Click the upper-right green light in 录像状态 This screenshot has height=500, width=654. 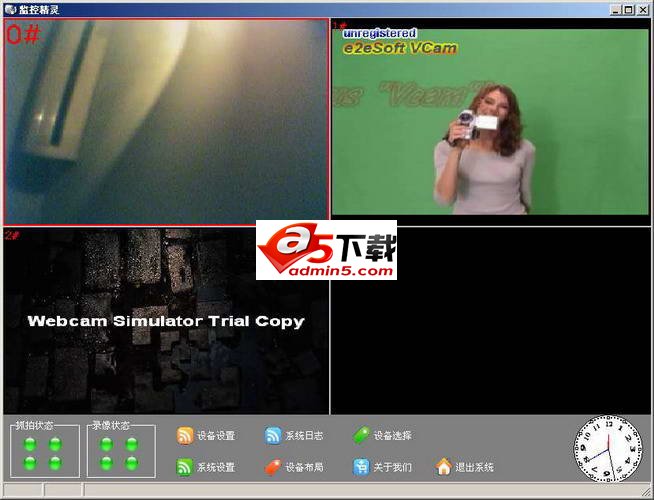pos(132,445)
